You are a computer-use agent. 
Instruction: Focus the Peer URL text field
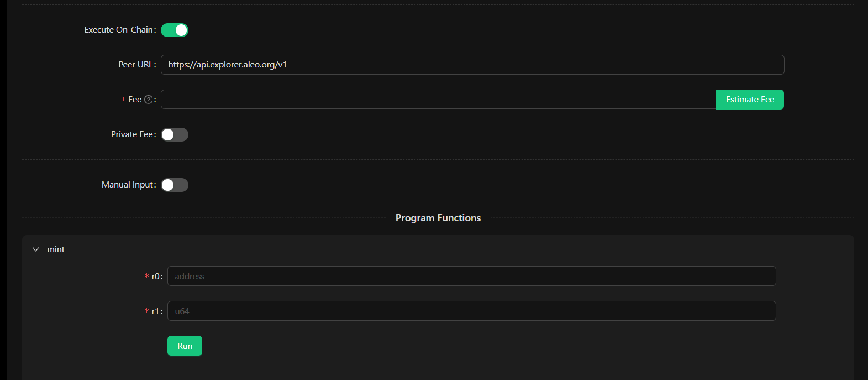(x=472, y=65)
